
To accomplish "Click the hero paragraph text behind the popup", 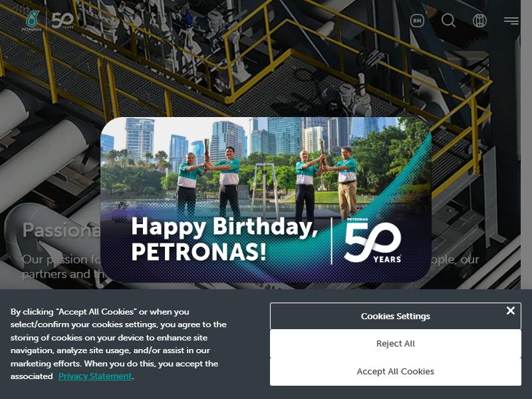I will [x=61, y=267].
